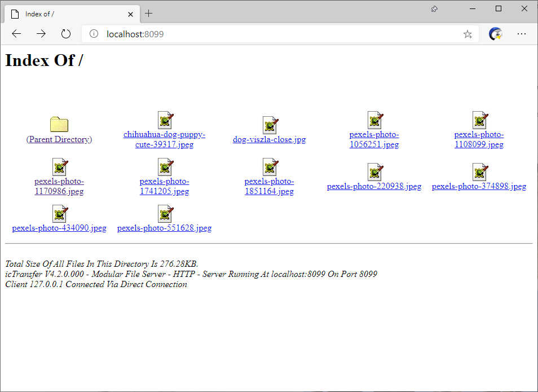Open a new tab with the plus button

click(x=147, y=14)
